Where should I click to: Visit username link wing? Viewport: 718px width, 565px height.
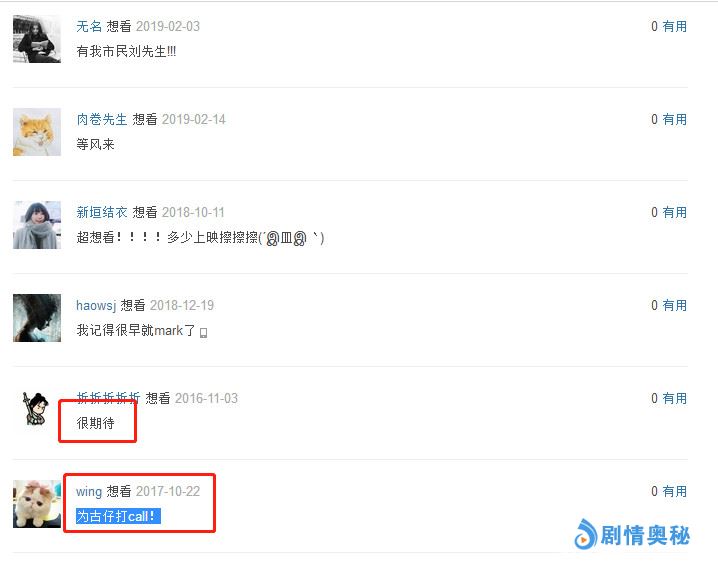[x=89, y=491]
